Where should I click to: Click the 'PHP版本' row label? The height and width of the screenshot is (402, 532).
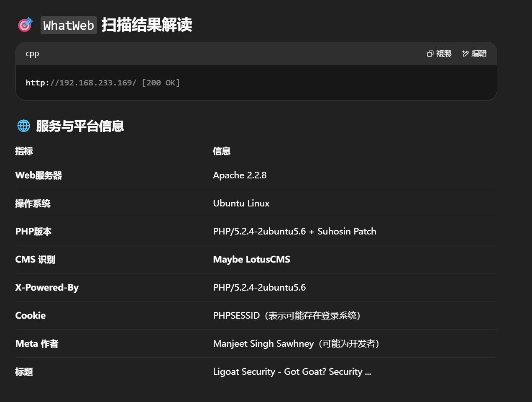pos(33,231)
